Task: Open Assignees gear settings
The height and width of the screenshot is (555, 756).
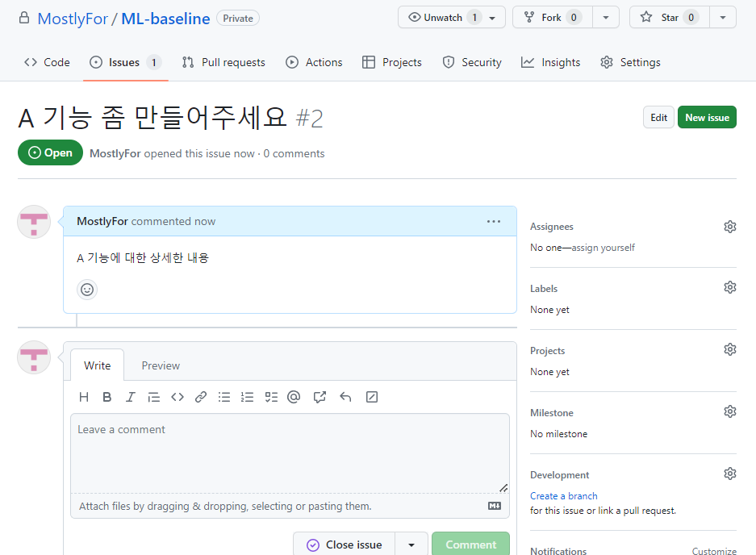Action: click(x=730, y=227)
